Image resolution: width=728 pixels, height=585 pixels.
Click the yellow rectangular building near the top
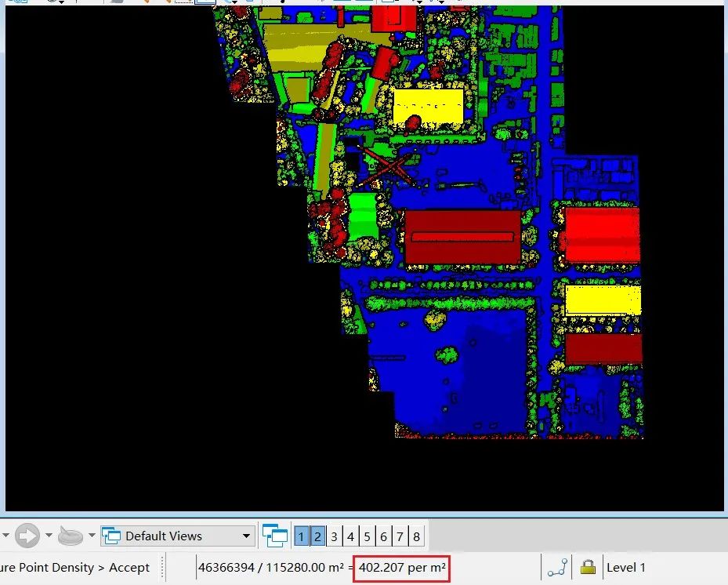click(x=428, y=107)
